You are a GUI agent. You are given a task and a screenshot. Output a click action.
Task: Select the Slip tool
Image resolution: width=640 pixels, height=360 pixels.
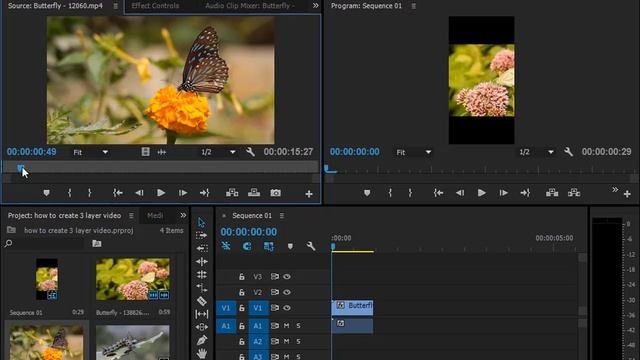coord(202,314)
